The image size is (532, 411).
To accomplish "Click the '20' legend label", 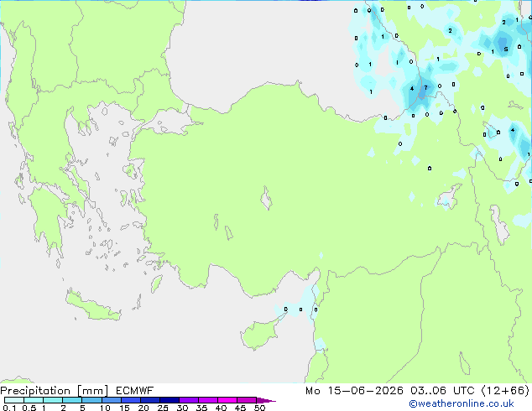I will (143, 408).
